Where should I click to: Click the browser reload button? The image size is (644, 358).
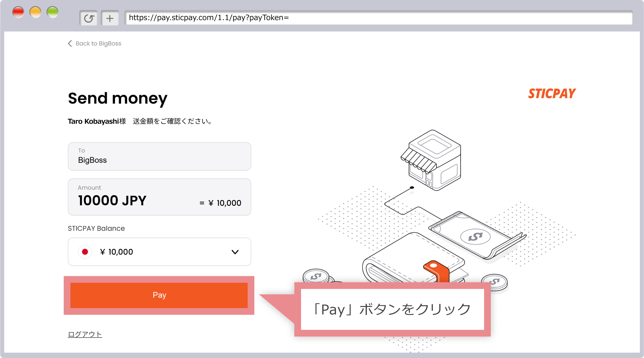pos(89,18)
